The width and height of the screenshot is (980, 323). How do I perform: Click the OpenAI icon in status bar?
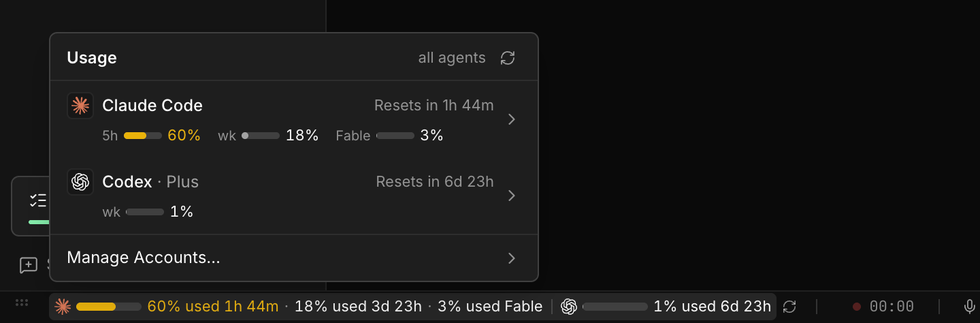pos(569,307)
